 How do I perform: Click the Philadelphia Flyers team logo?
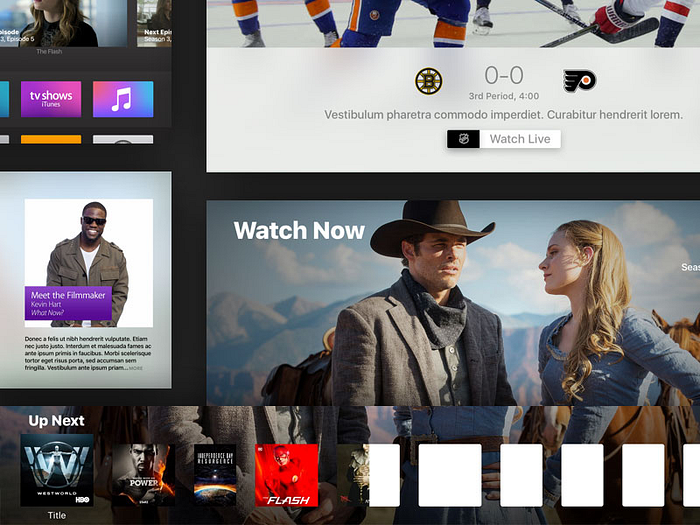pyautogui.click(x=579, y=81)
